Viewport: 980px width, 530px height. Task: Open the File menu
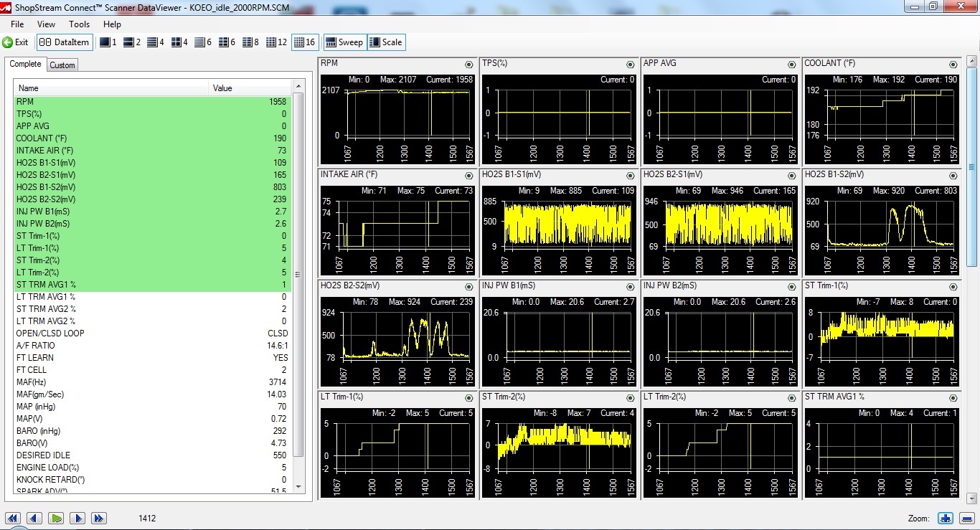click(x=17, y=24)
